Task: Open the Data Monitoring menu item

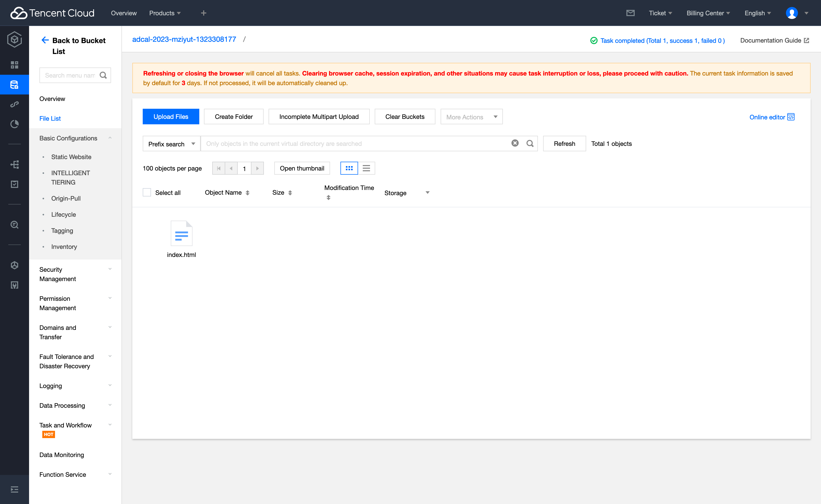Action: tap(62, 455)
